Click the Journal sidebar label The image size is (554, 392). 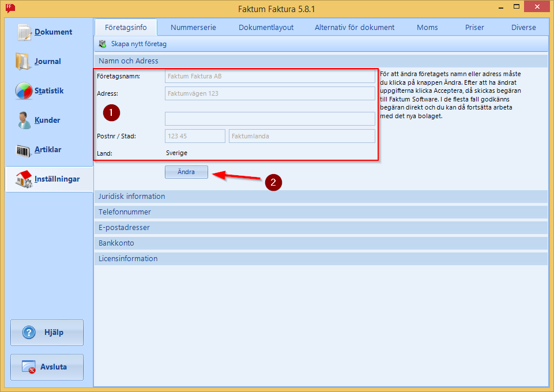tap(48, 62)
